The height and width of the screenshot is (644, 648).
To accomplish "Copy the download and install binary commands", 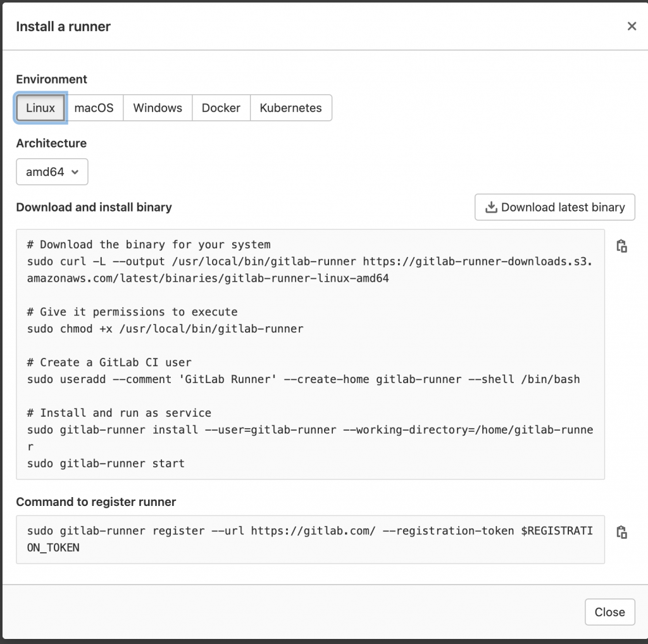I will tap(621, 246).
